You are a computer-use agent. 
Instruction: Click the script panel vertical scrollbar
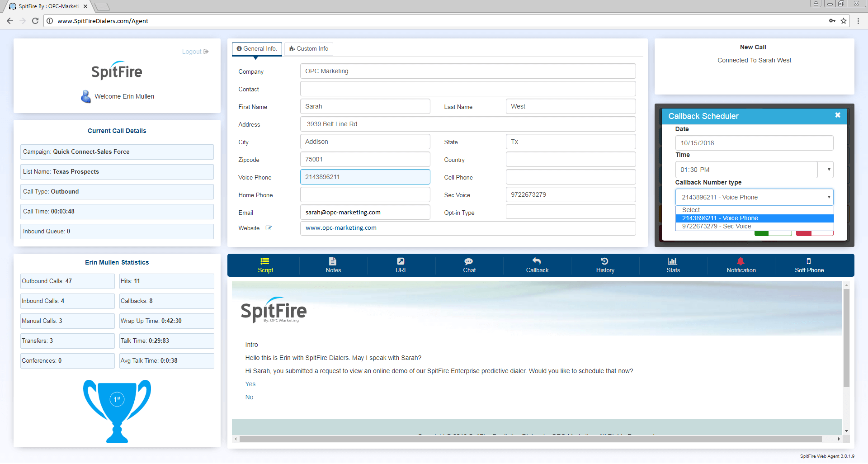(846, 338)
